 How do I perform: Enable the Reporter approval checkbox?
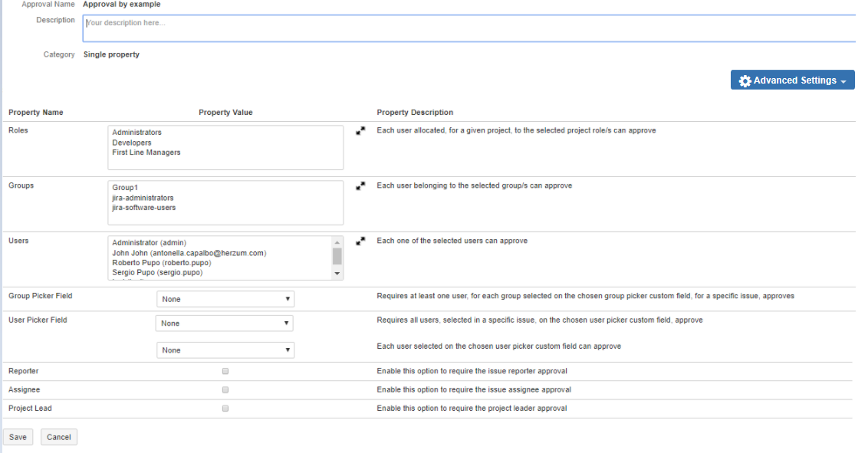pyautogui.click(x=225, y=371)
